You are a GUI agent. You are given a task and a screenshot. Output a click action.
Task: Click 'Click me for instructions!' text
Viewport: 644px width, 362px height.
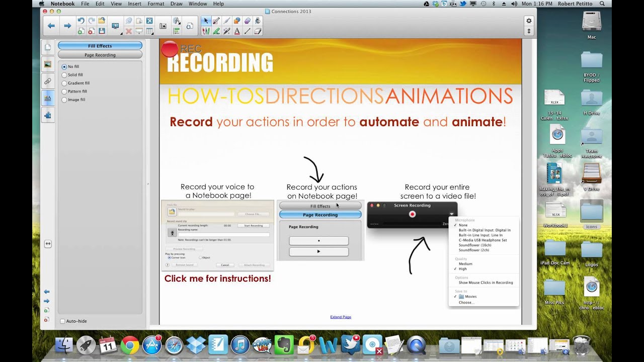point(217,279)
